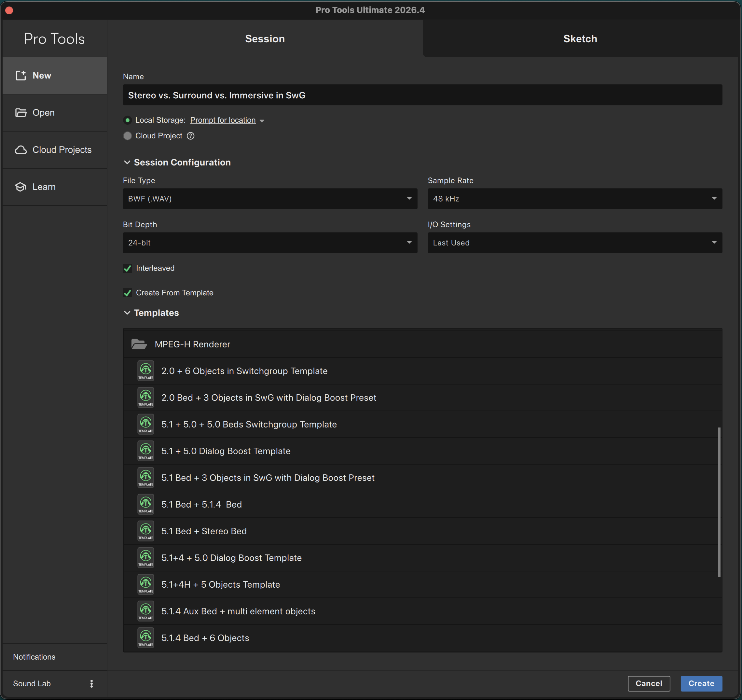Screen dimensions: 742x700
Task: Select 2.0 + 6 Objects in Switchgroup Template
Action: (422, 371)
